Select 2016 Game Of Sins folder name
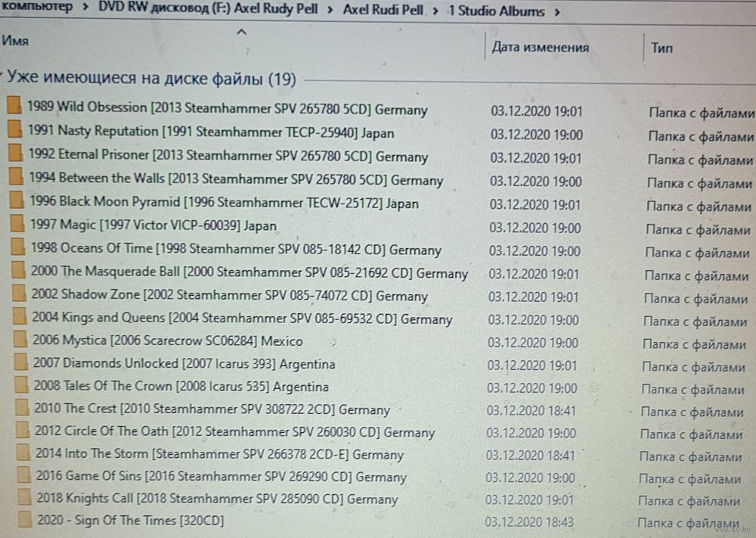 222,476
